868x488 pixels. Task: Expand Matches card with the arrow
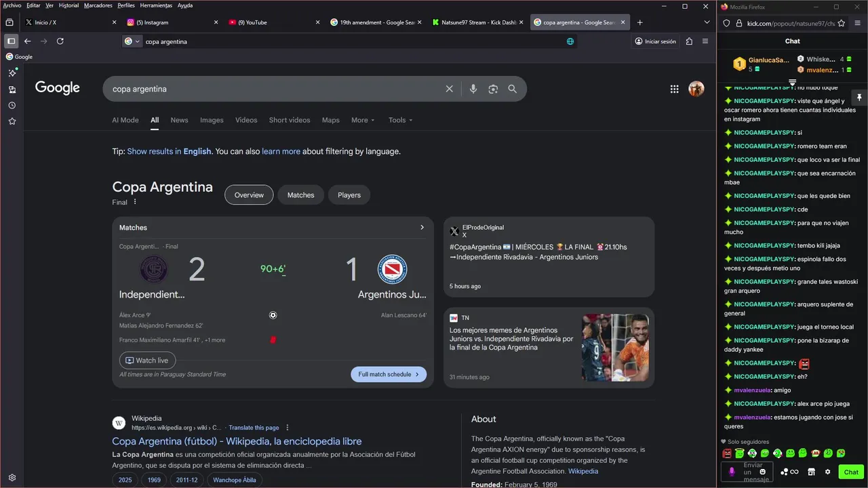(422, 228)
